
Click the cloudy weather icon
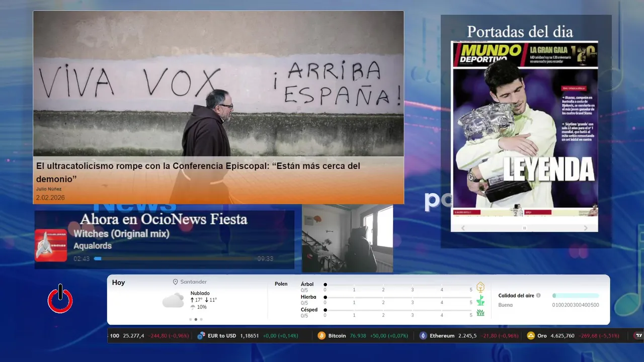[173, 300]
